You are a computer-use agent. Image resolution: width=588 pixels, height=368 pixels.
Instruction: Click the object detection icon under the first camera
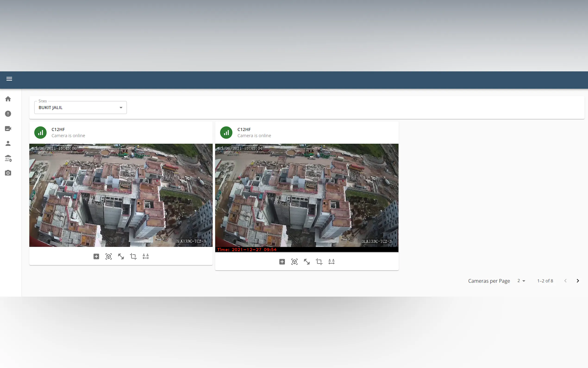(109, 256)
